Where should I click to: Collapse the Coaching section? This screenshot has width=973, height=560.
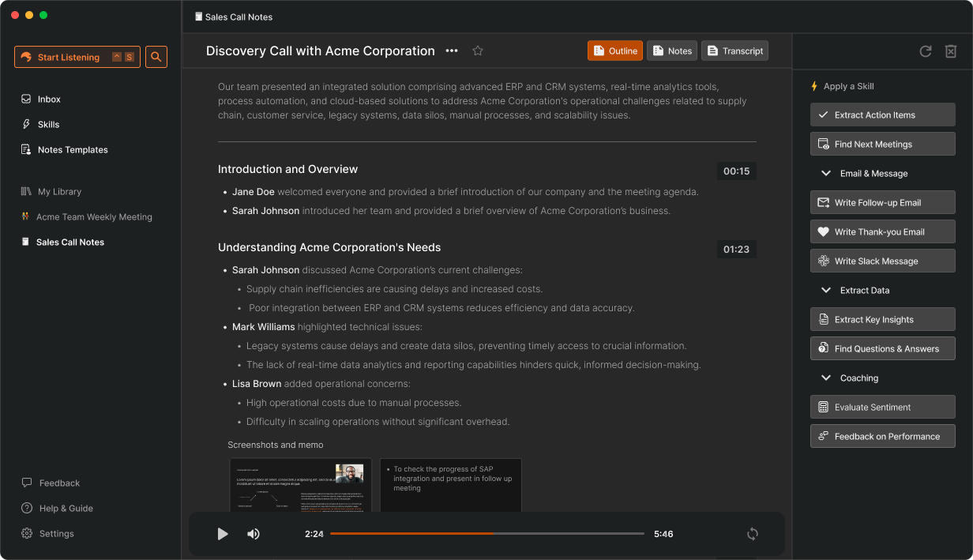826,378
